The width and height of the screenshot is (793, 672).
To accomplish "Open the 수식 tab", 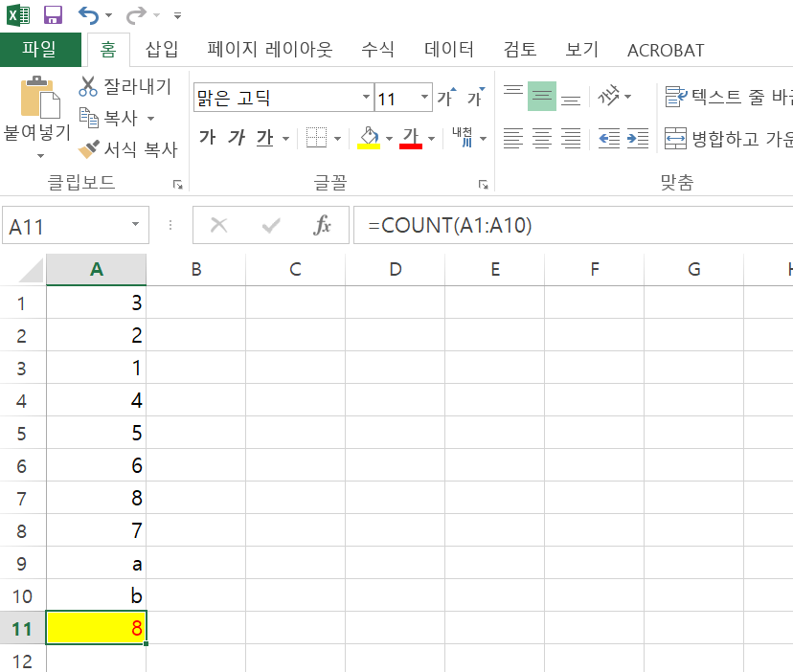I will tap(377, 50).
